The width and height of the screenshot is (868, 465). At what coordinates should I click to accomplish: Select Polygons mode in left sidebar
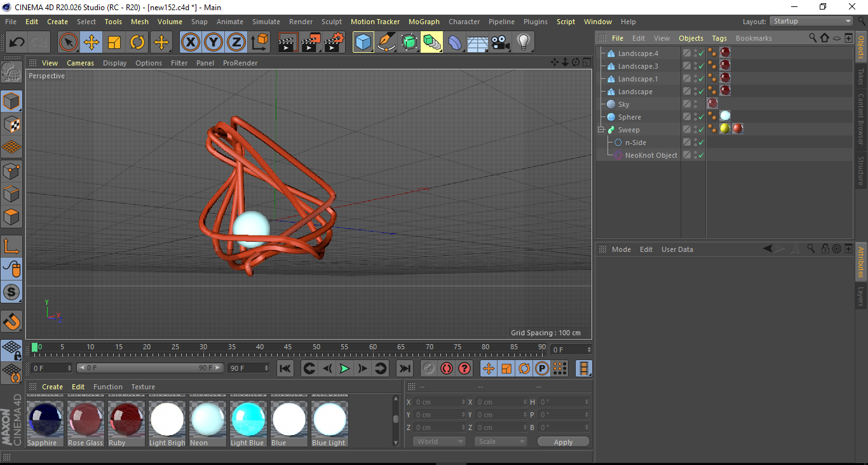click(x=11, y=217)
